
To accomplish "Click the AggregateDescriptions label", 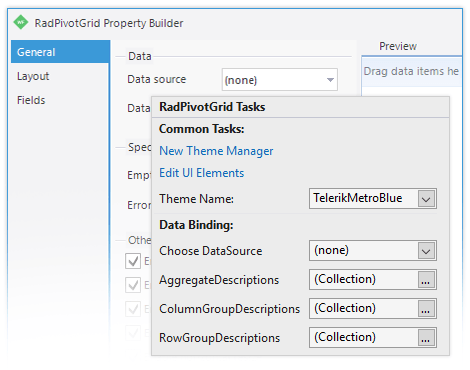I will coord(219,280).
